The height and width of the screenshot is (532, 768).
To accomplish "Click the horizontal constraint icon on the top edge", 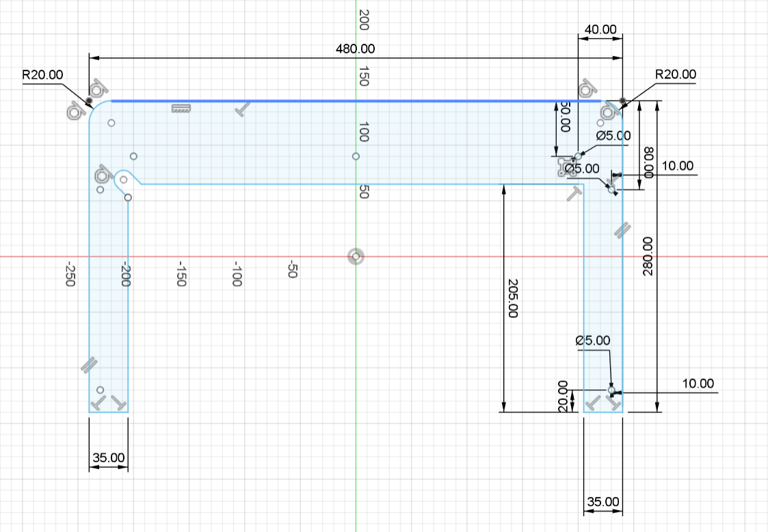I will click(181, 109).
